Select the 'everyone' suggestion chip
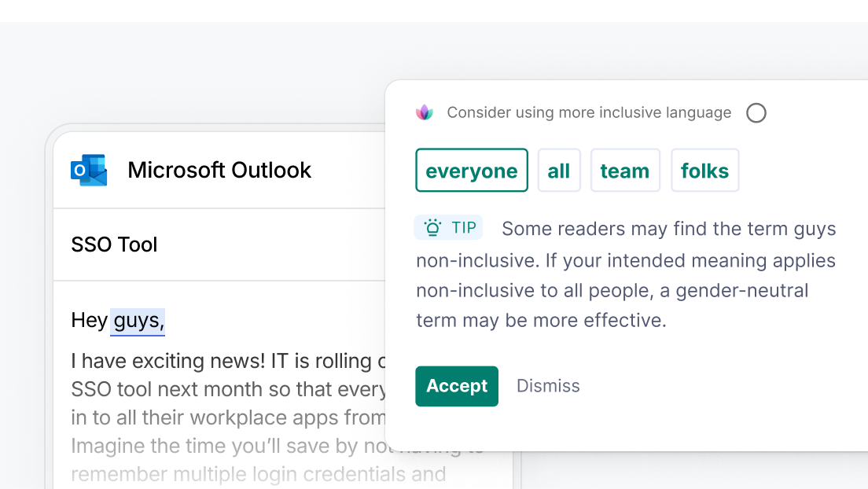The width and height of the screenshot is (868, 489). click(472, 170)
